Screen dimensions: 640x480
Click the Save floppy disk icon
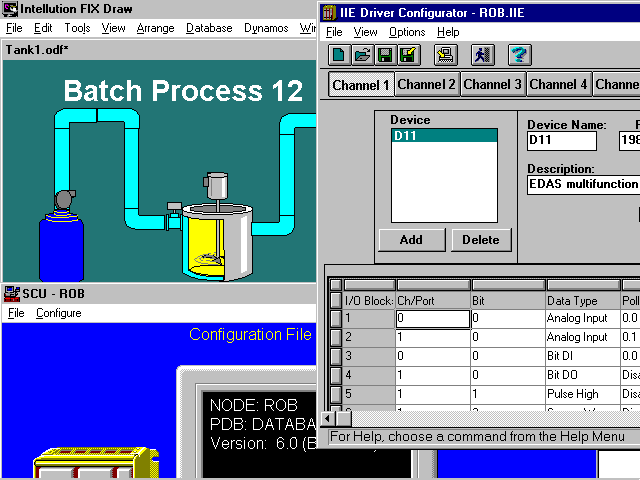385,55
